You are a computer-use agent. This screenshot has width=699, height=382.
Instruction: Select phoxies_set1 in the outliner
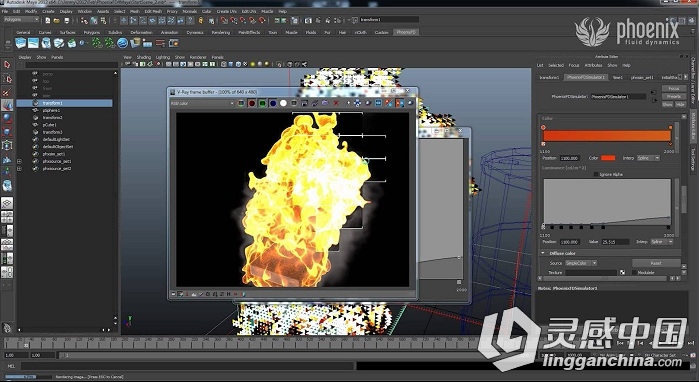coord(54,154)
